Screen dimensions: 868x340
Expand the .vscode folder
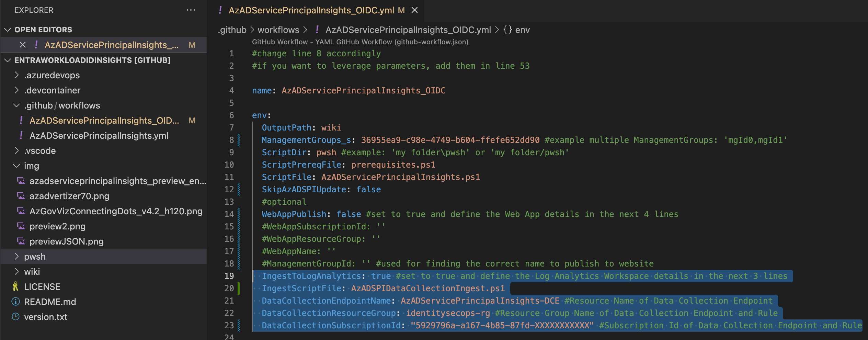pos(16,151)
